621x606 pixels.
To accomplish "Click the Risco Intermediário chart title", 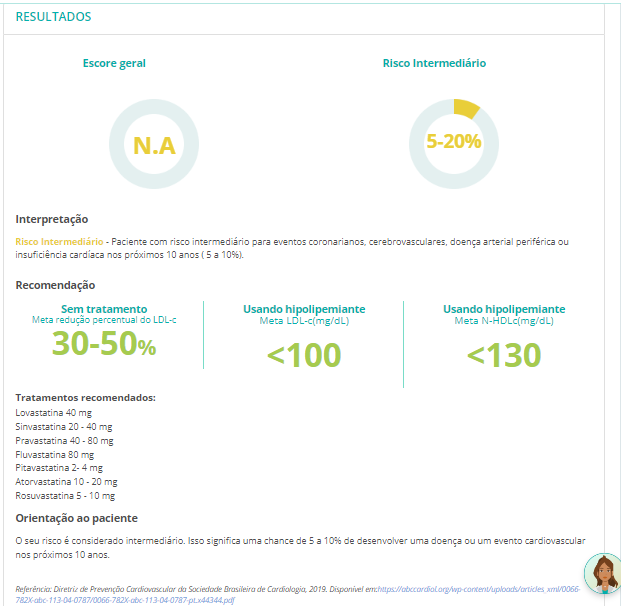I will [x=434, y=63].
